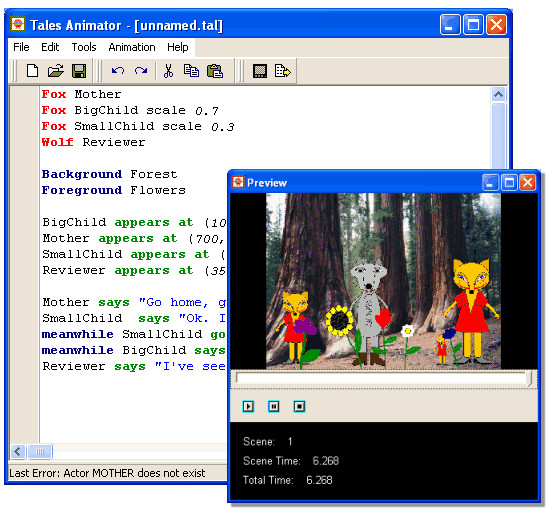Open the Edit menu
This screenshot has height=512, width=552.
[50, 47]
